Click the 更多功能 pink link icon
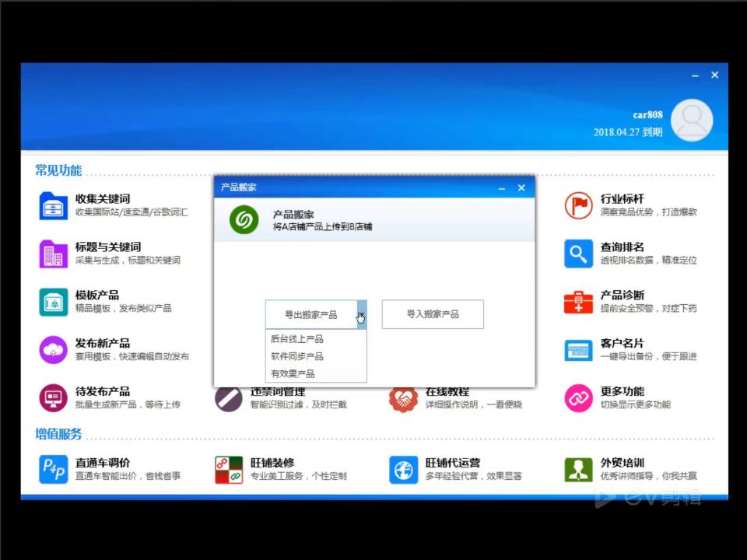Image resolution: width=747 pixels, height=560 pixels. 578,398
